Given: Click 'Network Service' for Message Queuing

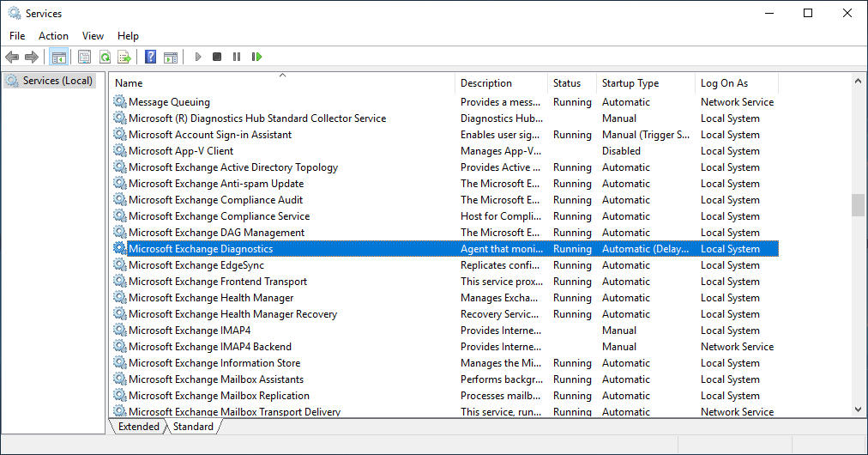Looking at the screenshot, I should click(x=737, y=102).
